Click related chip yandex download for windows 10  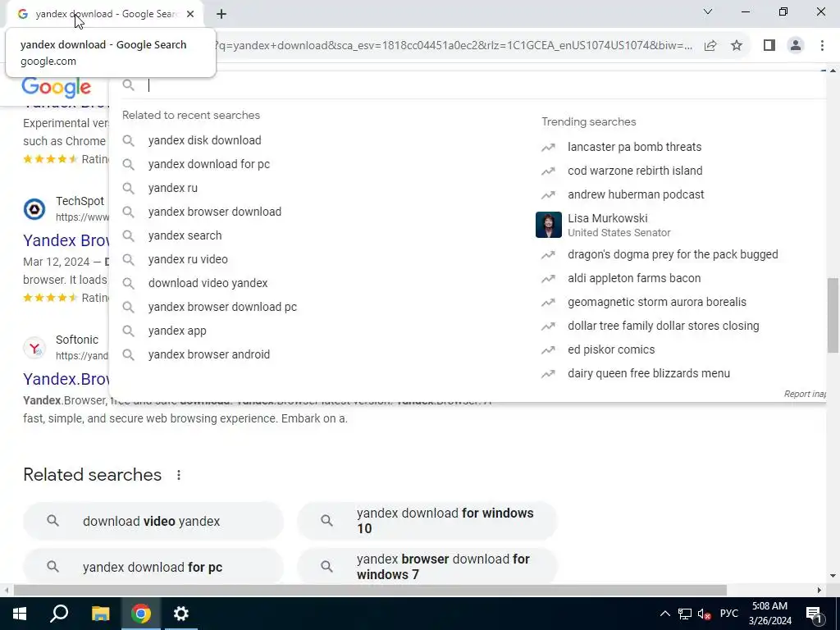(427, 521)
